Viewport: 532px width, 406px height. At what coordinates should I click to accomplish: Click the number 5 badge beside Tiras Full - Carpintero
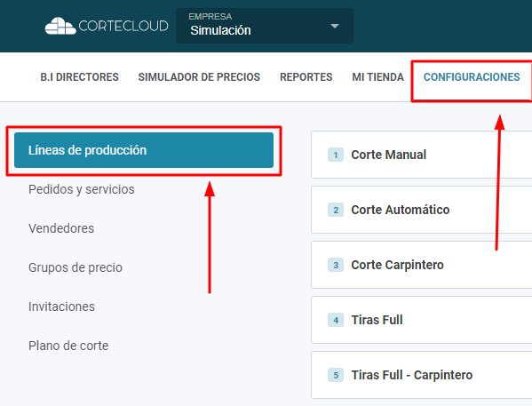tap(336, 375)
